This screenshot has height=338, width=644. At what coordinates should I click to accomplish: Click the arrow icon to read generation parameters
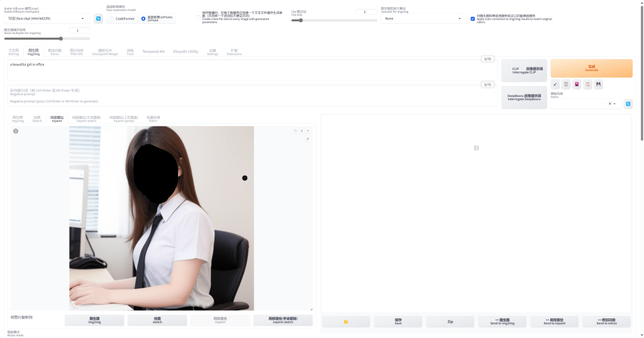click(555, 84)
